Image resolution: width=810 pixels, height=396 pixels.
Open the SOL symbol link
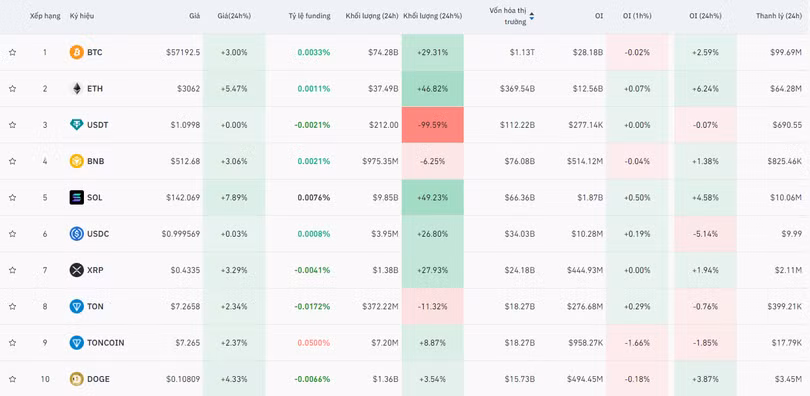point(95,197)
